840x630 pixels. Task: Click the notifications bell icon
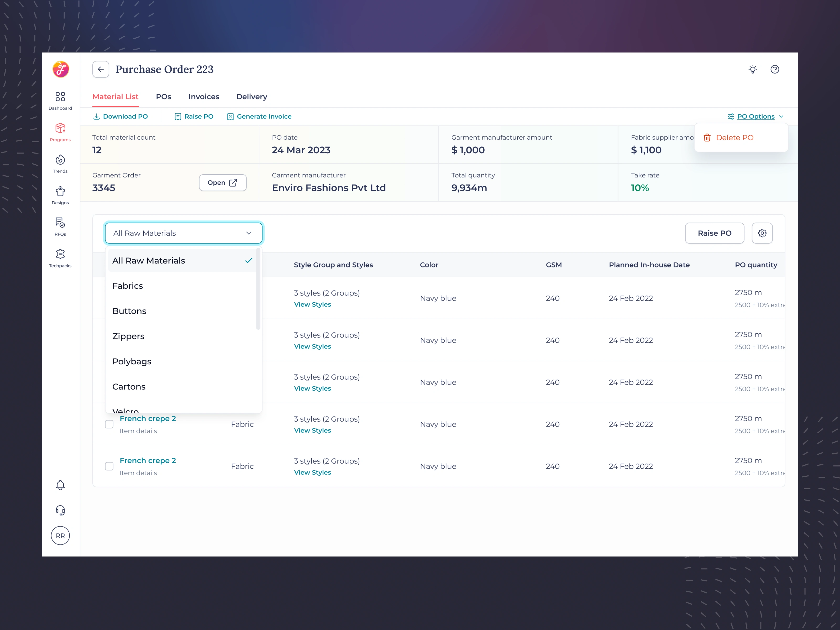pos(60,485)
